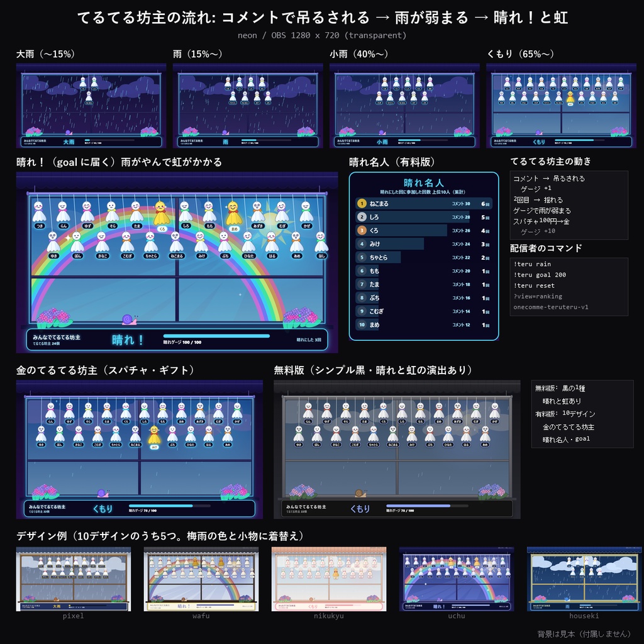Click the gold rank 1 badge in 晴れ名人
This screenshot has height=644, width=644.
(x=362, y=203)
